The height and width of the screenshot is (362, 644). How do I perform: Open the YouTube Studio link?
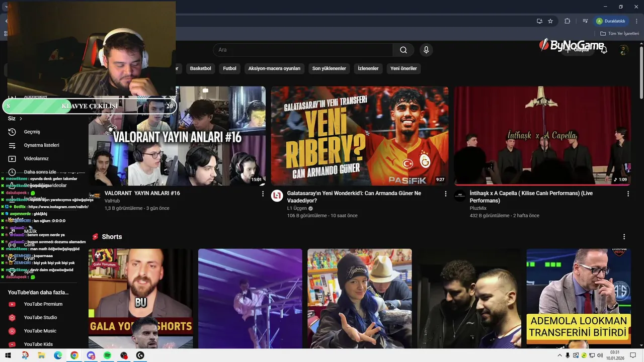(40, 318)
